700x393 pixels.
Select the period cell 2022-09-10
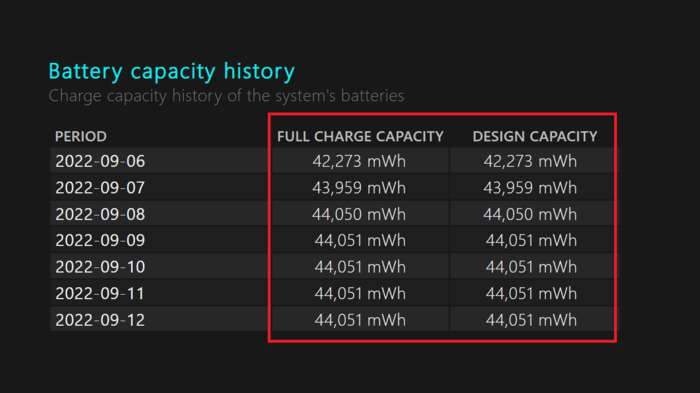coord(100,267)
